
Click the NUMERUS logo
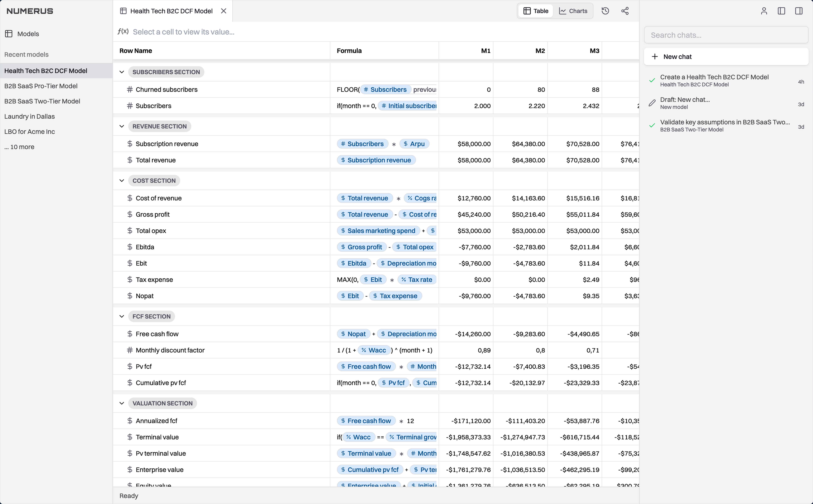click(x=29, y=11)
